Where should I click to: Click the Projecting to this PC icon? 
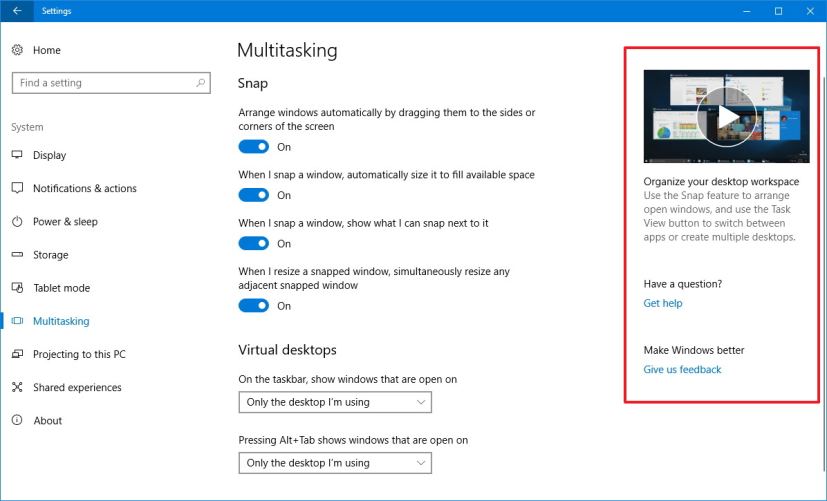17,354
